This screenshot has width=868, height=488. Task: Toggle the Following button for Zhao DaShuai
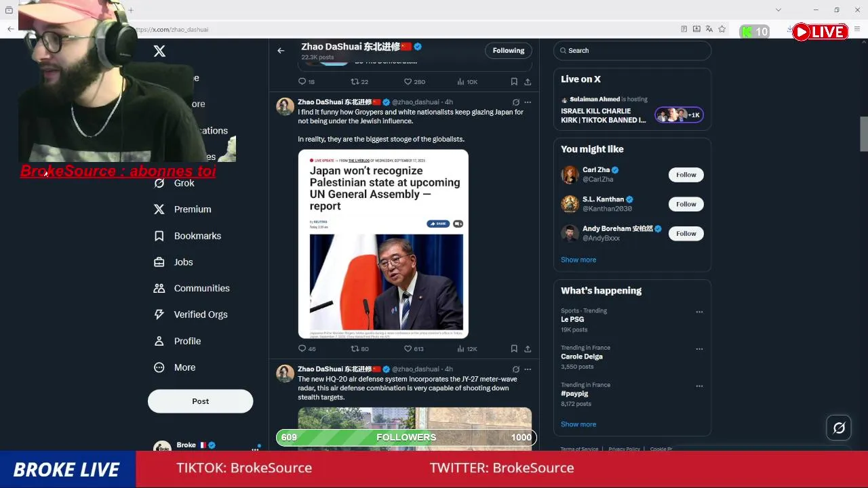509,50
